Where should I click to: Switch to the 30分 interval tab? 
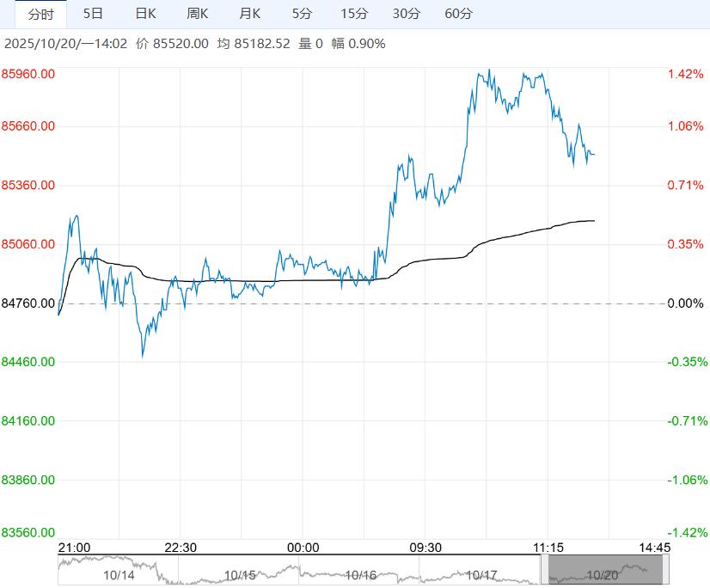pyautogui.click(x=407, y=14)
